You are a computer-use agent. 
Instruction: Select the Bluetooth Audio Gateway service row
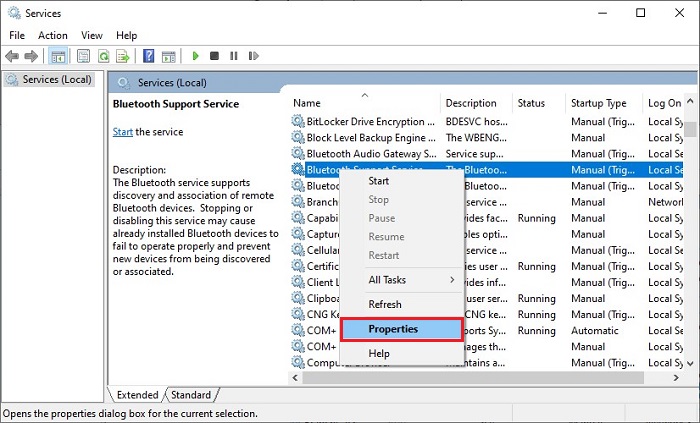[x=486, y=153]
